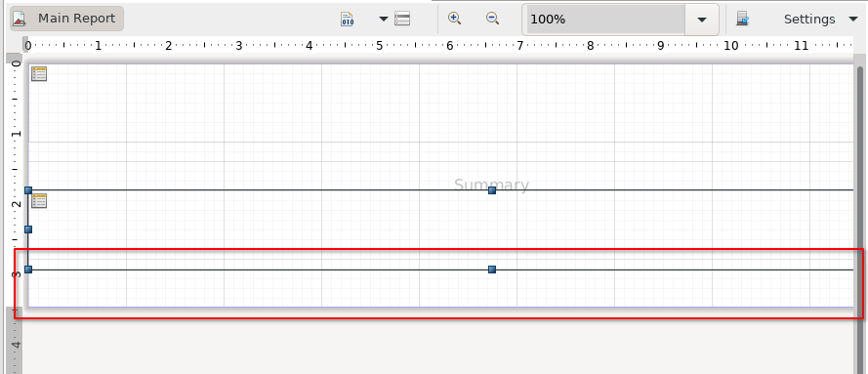Open the dropdown arrow beside the compile icon
This screenshot has width=868, height=374.
383,19
